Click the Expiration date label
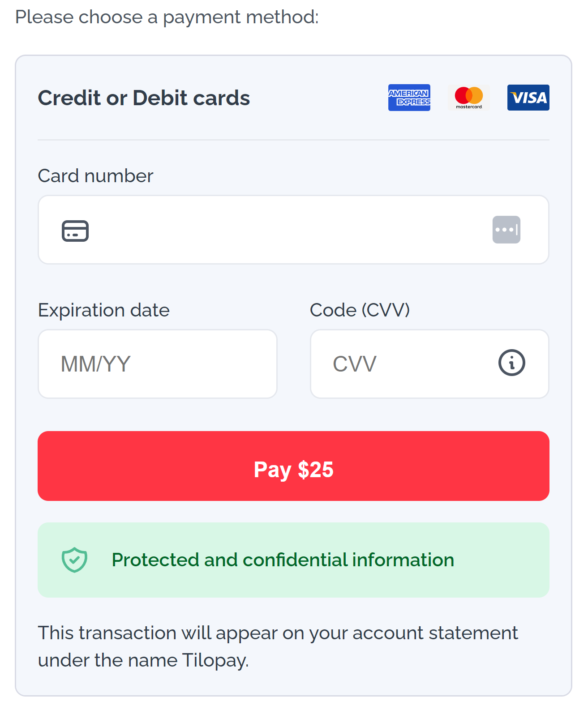Image resolution: width=588 pixels, height=714 pixels. point(104,310)
